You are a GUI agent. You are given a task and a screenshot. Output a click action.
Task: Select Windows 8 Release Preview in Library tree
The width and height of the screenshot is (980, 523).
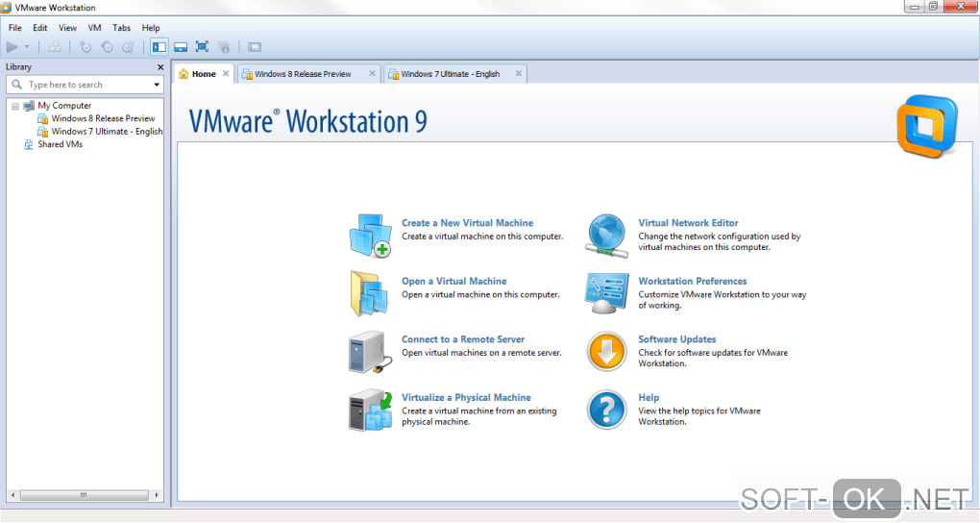pyautogui.click(x=103, y=118)
